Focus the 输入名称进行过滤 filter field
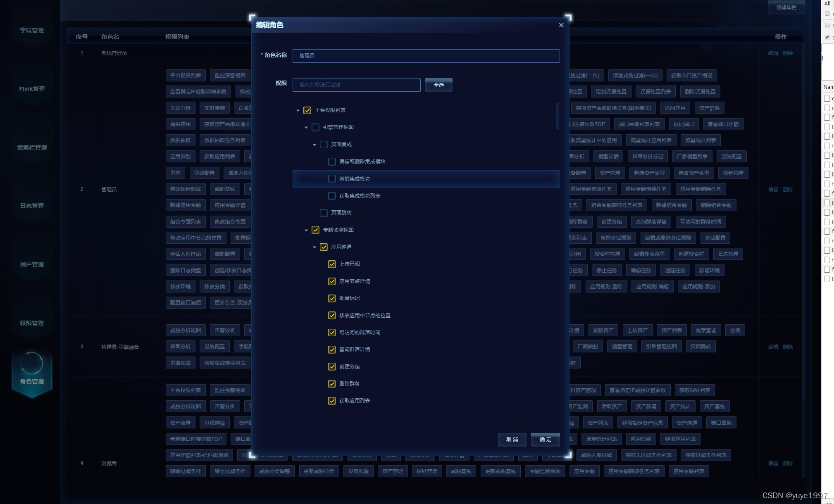Image resolution: width=834 pixels, height=504 pixels. (356, 85)
